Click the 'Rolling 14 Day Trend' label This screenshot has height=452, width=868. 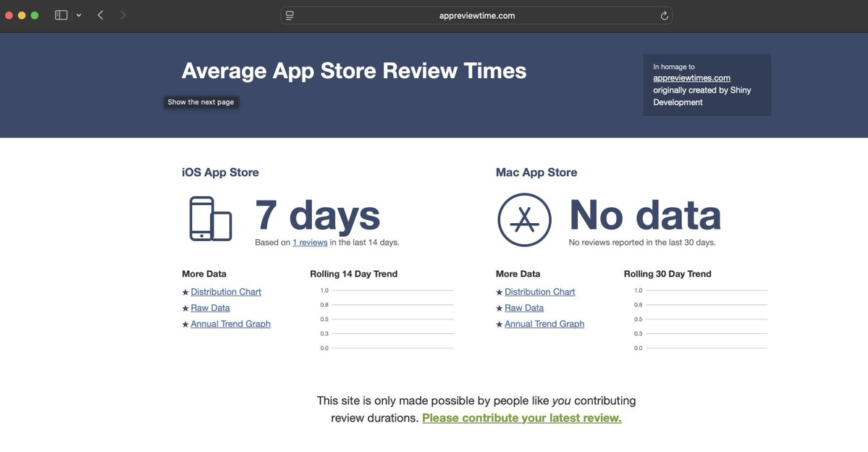coord(354,274)
